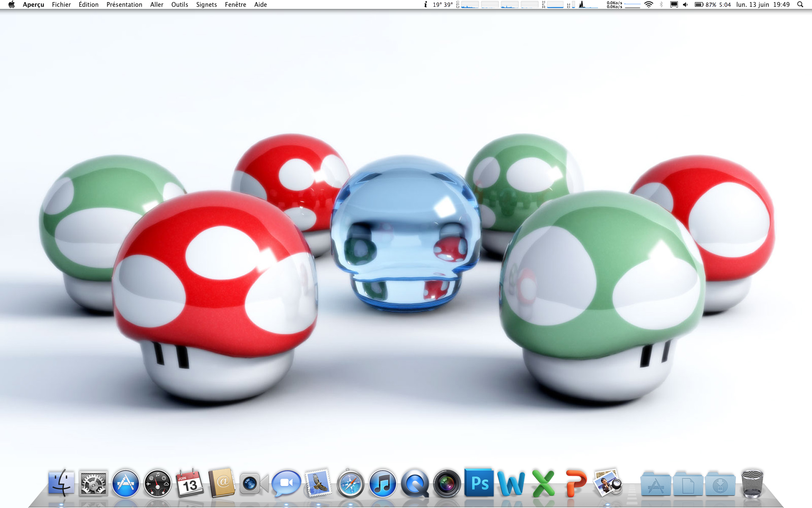Launch Microsoft Excel from the dock
Screen dimensions: 812x508
pos(543,483)
